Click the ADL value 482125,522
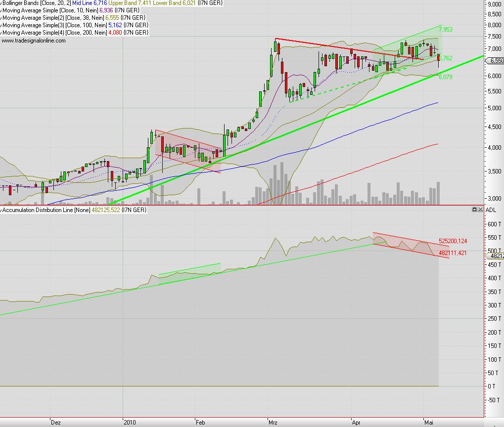Image resolution: width=504 pixels, height=427 pixels. click(106, 210)
